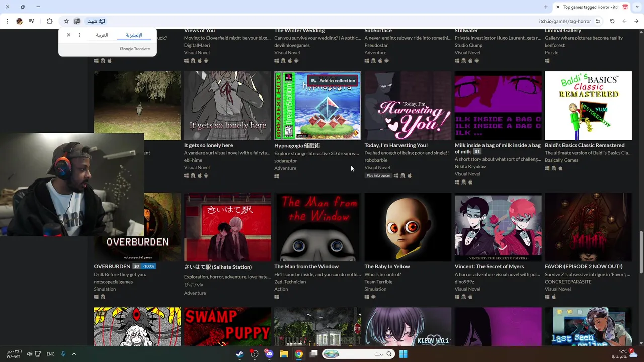Open 'Milk inside a bag of milk' title

[x=498, y=148]
